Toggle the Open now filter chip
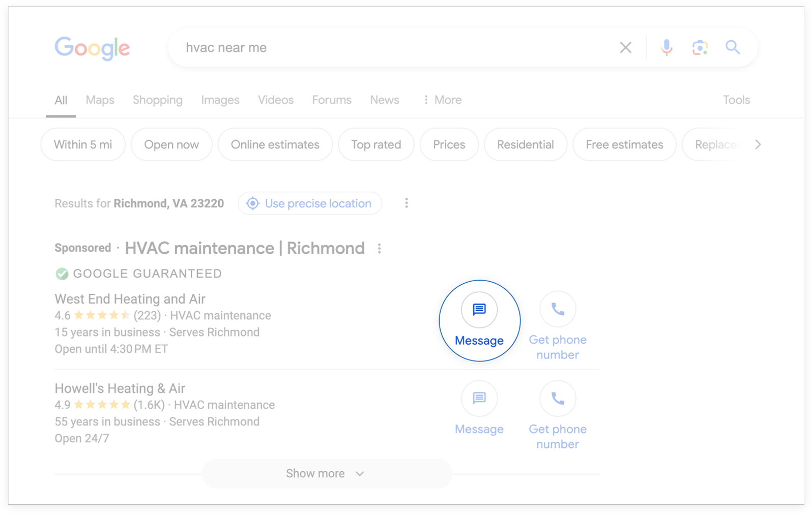 click(x=171, y=145)
